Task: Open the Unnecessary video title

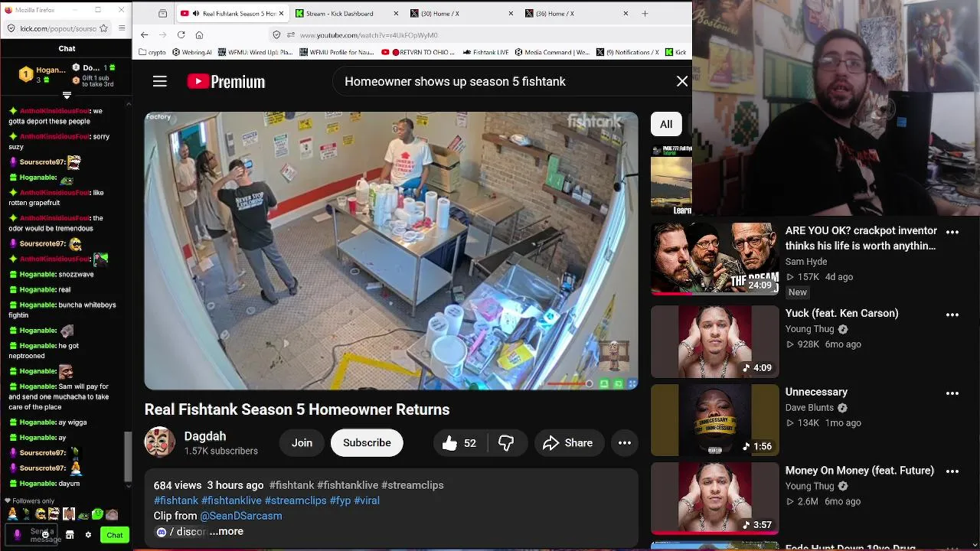Action: [x=816, y=392]
